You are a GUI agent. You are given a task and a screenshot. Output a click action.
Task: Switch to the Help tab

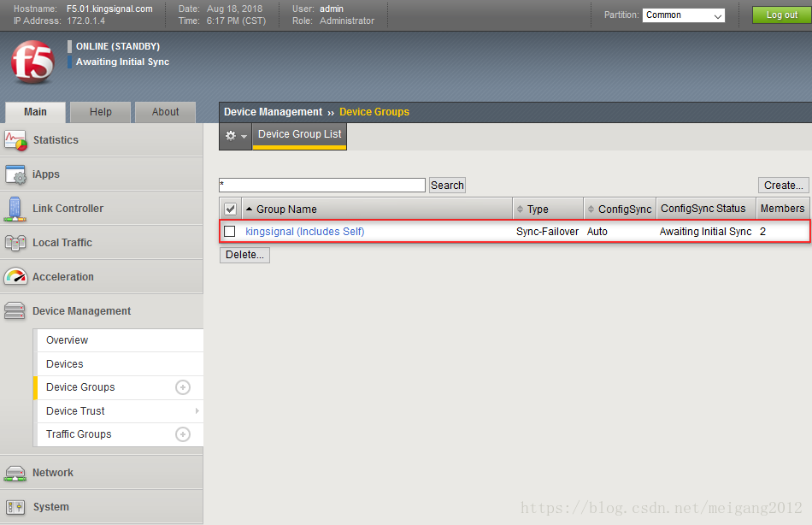click(x=101, y=112)
